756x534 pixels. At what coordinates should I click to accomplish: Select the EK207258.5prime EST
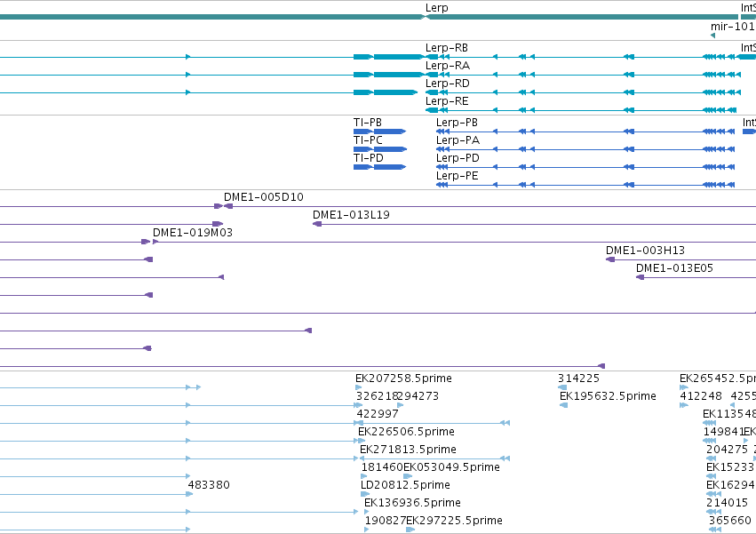coord(403,379)
